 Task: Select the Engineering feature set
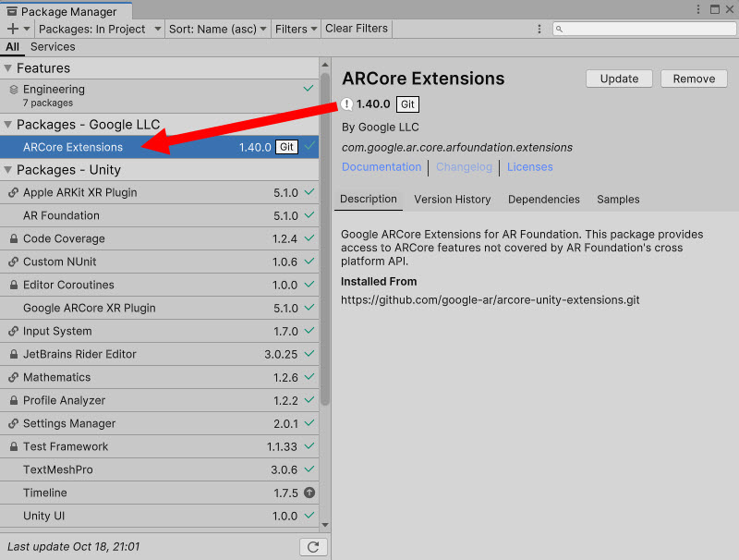[159, 96]
